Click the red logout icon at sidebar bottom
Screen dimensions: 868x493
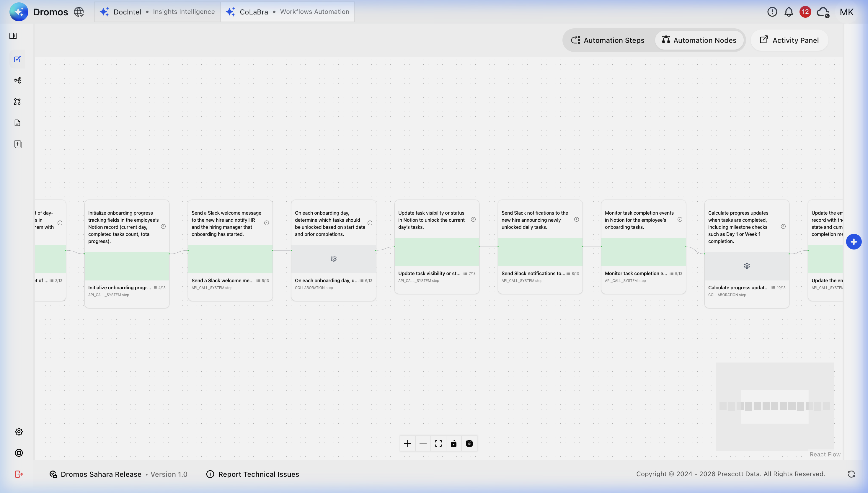(19, 474)
